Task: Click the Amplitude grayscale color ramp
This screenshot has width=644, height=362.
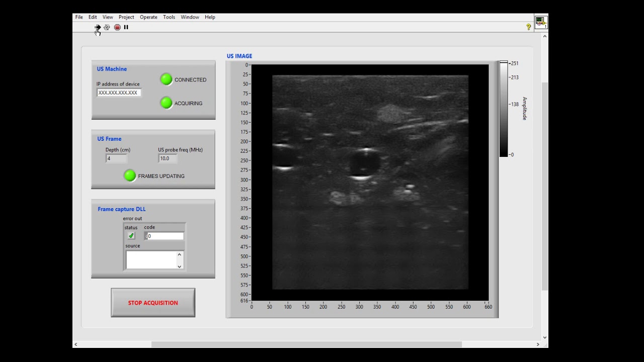Action: point(504,109)
